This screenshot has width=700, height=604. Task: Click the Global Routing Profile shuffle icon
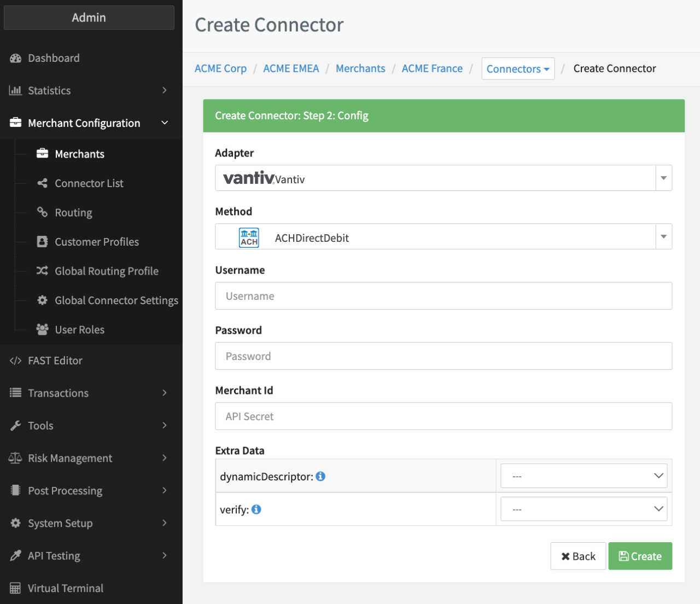(42, 271)
